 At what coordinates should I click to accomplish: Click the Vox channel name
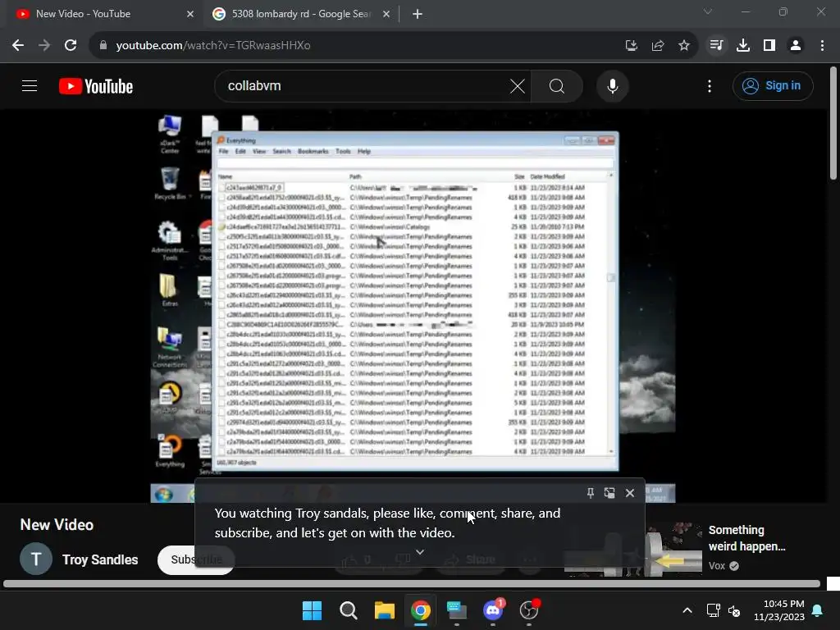coord(717,566)
